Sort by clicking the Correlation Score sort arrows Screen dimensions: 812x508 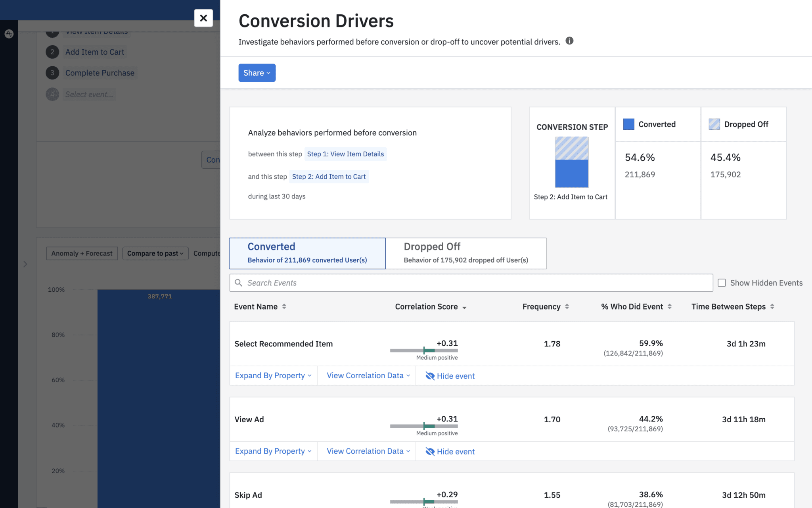[465, 307]
